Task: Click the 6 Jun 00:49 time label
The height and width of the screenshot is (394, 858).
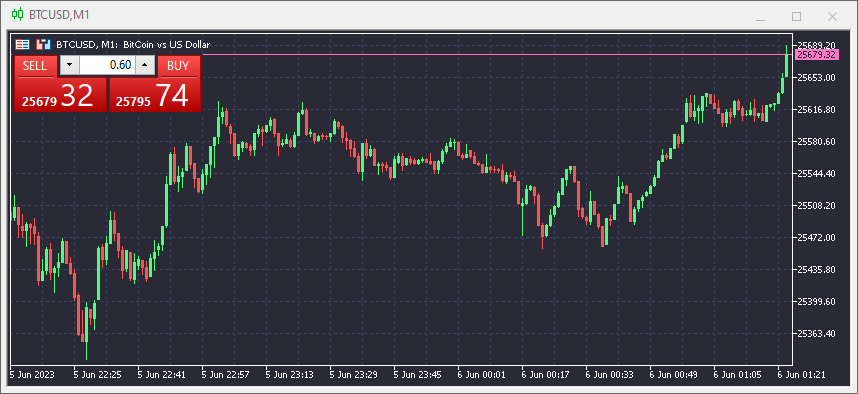Action: (673, 374)
